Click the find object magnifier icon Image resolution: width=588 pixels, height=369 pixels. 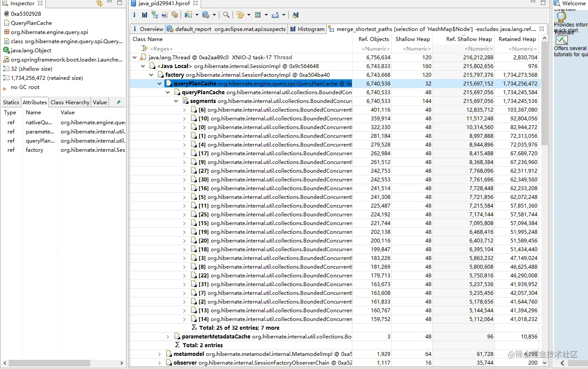(x=226, y=15)
